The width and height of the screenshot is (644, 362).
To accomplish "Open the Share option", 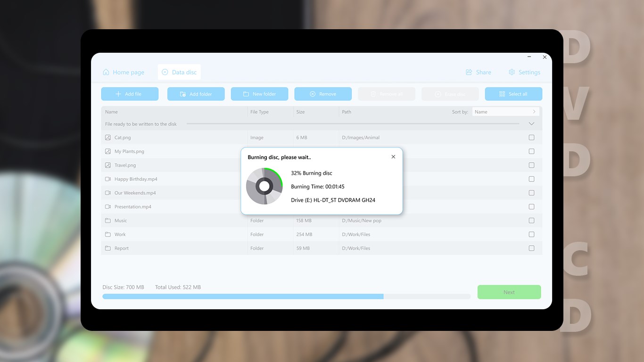I will click(x=479, y=72).
